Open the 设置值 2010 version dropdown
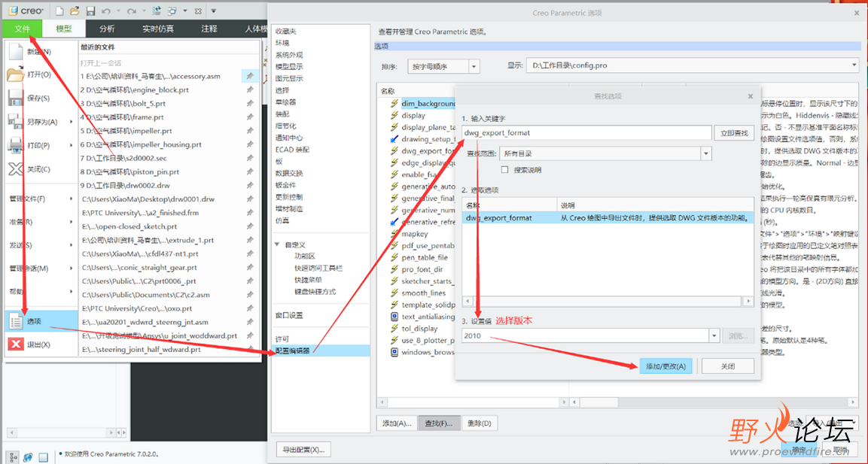Viewport: 868px width, 464px height. [714, 335]
